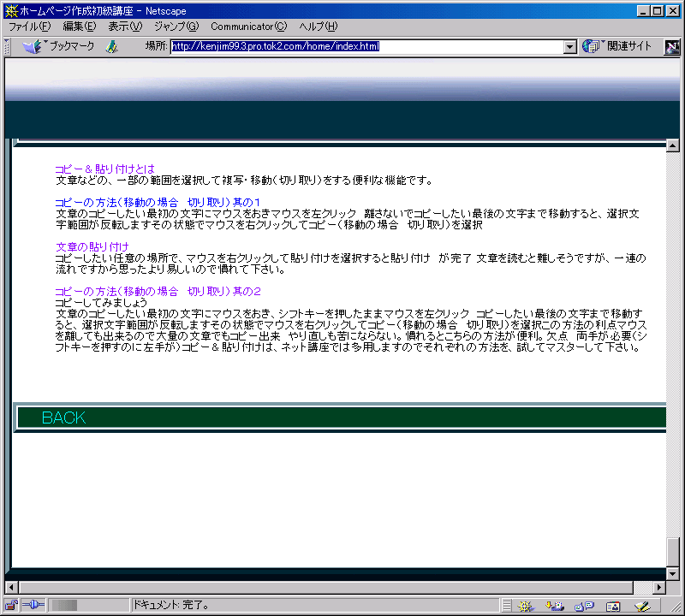Image resolution: width=685 pixels, height=616 pixels.
Task: Click the security padlock icon in status bar
Action: [11, 605]
